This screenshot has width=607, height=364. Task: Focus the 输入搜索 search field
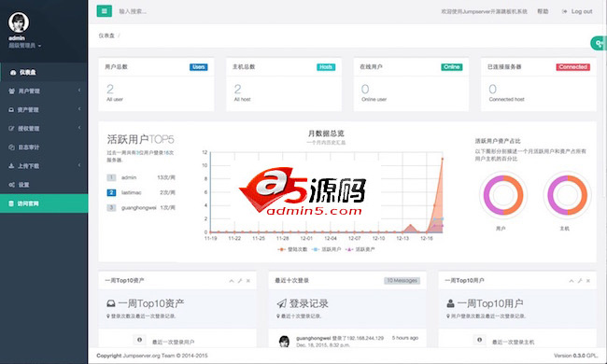click(x=133, y=11)
